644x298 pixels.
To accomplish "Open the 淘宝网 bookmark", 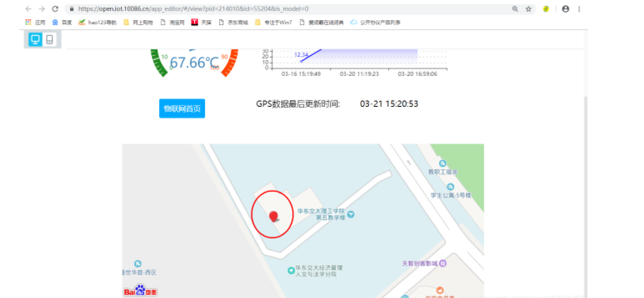I will tap(173, 22).
